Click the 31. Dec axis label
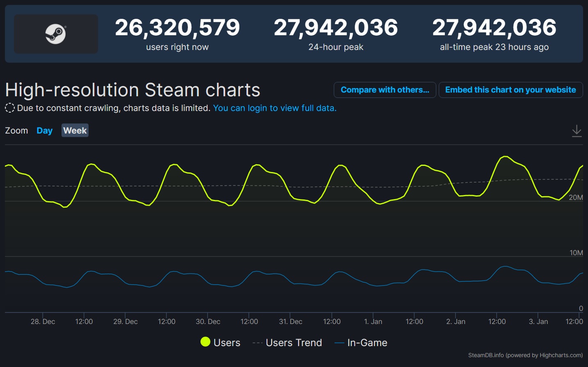Viewport: 588px width, 367px height. click(x=291, y=322)
